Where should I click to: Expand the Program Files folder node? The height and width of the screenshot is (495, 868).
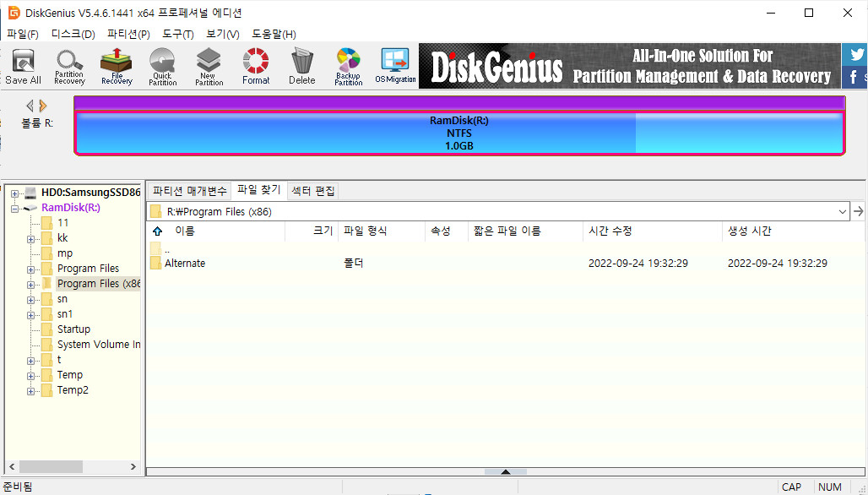pos(31,269)
